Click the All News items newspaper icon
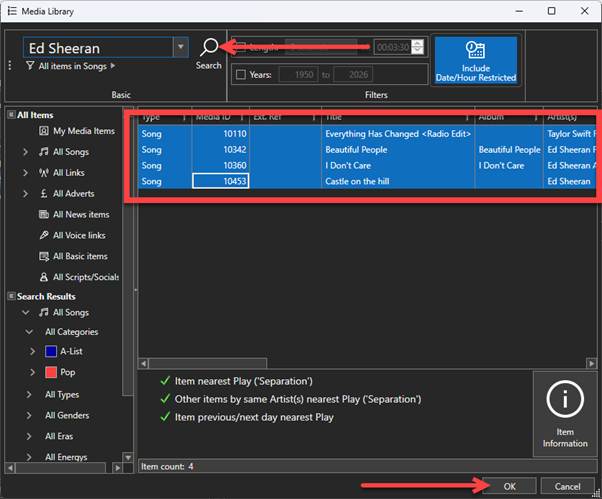Screen dimensions: 602x499 click(x=44, y=215)
